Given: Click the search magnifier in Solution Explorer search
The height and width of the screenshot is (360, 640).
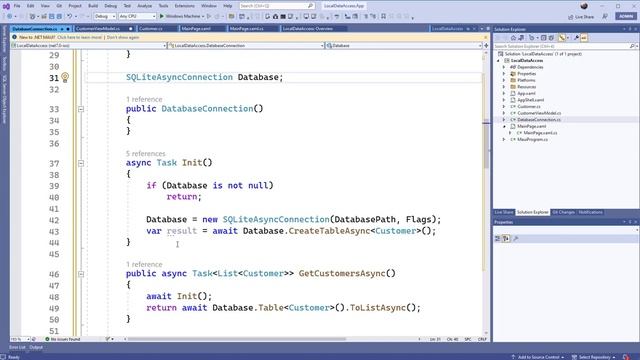Looking at the screenshot, I should [x=632, y=46].
